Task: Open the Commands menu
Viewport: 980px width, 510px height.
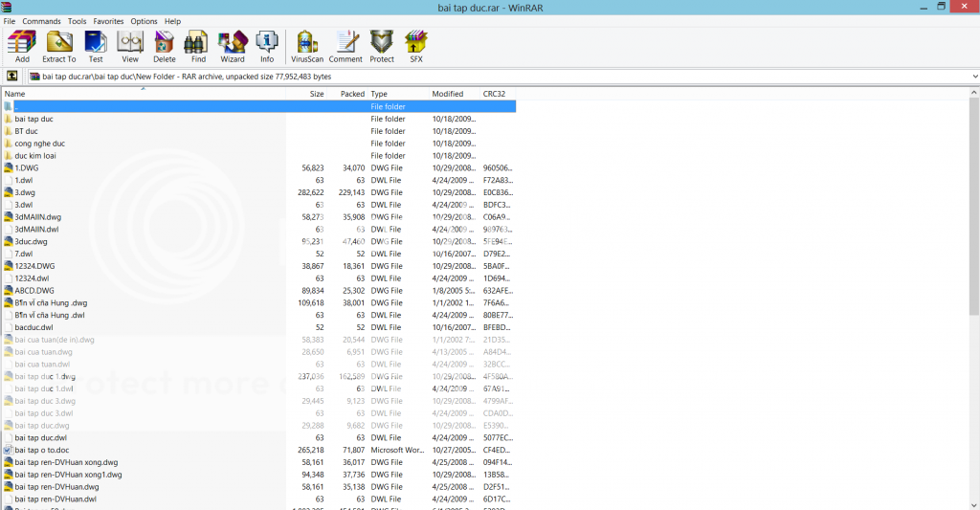Action: click(41, 21)
